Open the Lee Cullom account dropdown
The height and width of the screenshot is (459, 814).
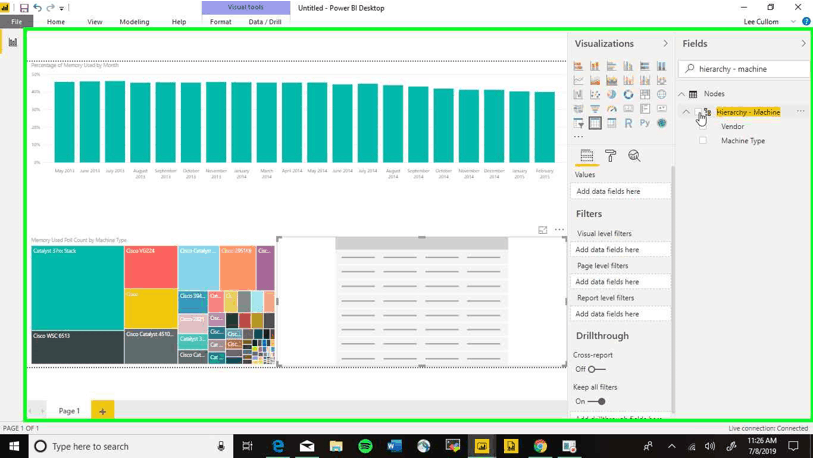793,22
